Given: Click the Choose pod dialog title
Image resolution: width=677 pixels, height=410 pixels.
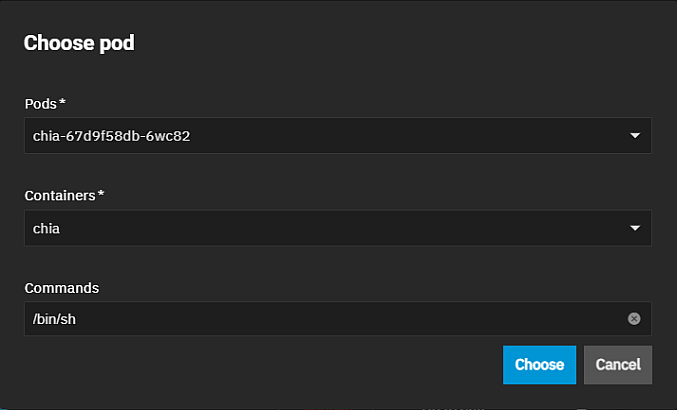Looking at the screenshot, I should click(x=79, y=43).
